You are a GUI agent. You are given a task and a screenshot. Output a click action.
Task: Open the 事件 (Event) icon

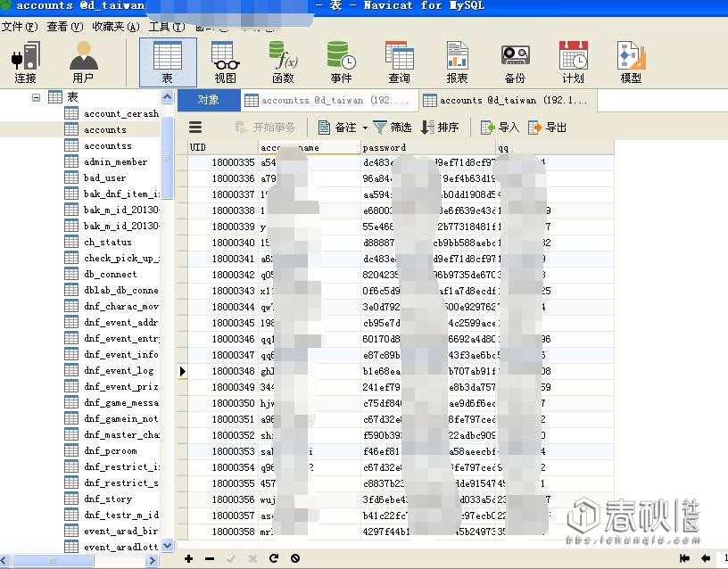341,62
